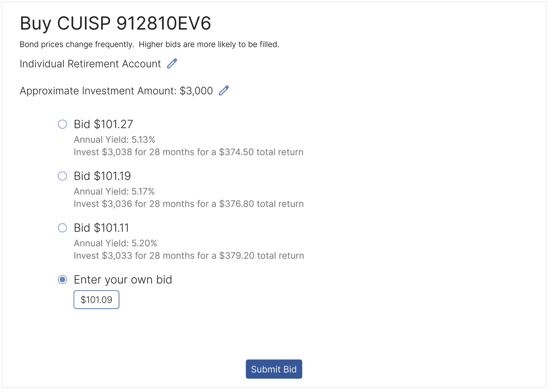Click the "Bid $101.19" label text

(x=102, y=176)
